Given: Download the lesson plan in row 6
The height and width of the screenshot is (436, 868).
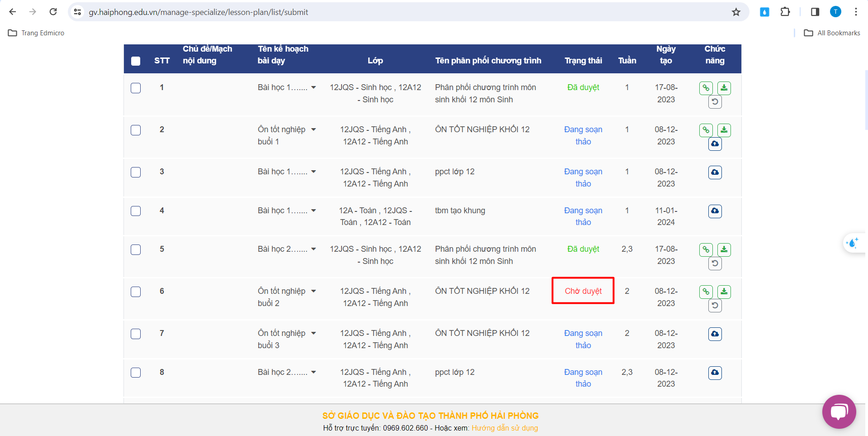Looking at the screenshot, I should pos(724,292).
